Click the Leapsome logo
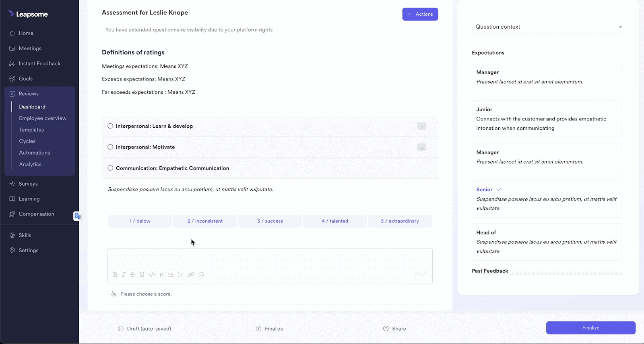 [x=28, y=14]
